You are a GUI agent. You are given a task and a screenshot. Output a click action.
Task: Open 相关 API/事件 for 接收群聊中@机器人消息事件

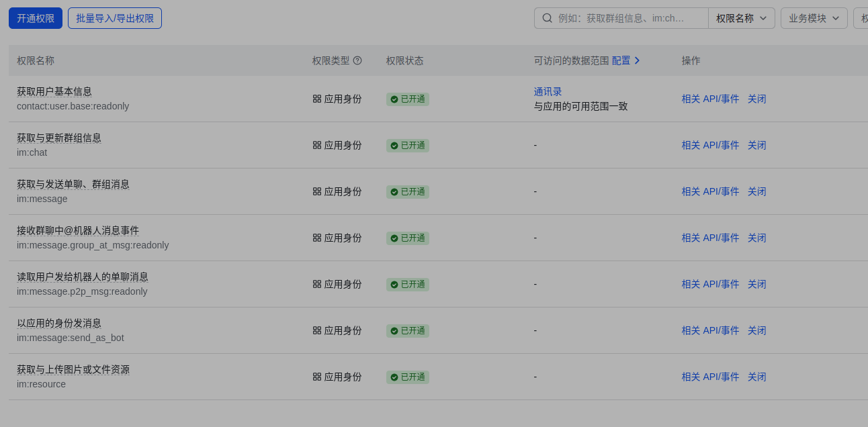click(711, 238)
